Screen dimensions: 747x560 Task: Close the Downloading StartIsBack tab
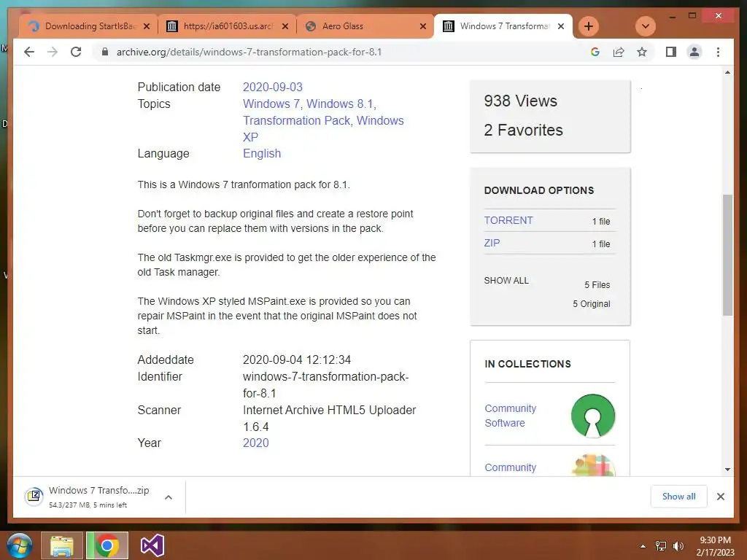pos(147,26)
